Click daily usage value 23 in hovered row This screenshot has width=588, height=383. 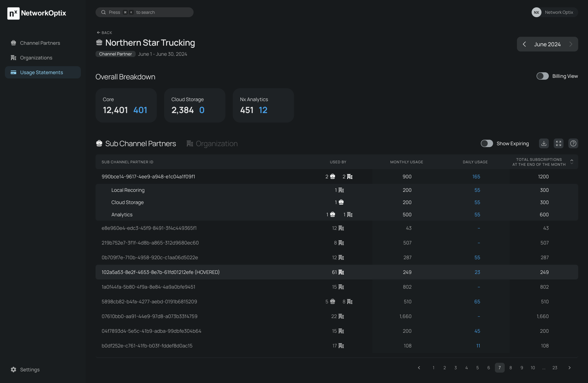[x=477, y=272]
